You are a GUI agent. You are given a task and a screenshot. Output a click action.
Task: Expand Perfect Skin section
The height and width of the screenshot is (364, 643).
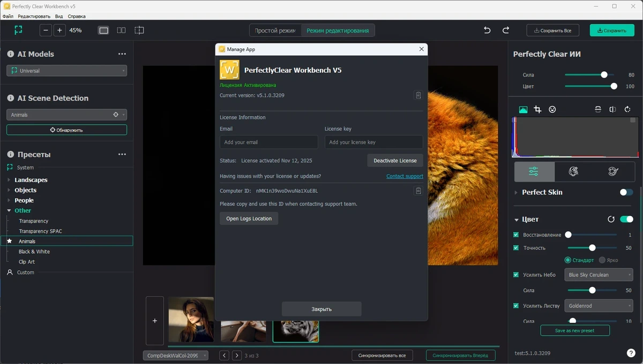tap(516, 192)
